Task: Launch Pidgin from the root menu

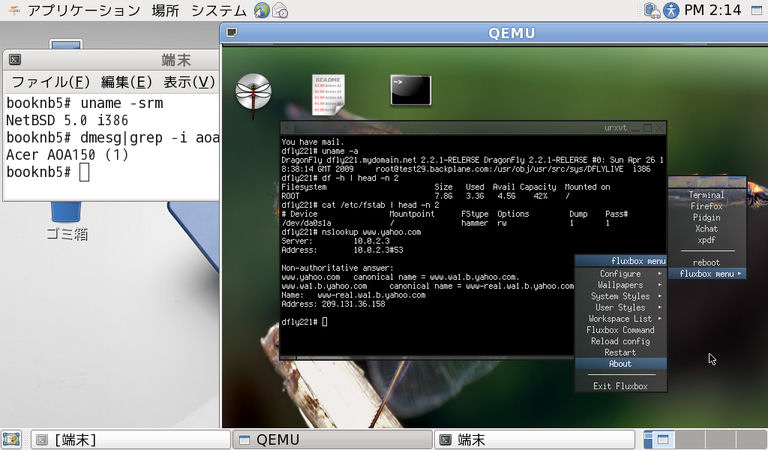Action: click(707, 217)
